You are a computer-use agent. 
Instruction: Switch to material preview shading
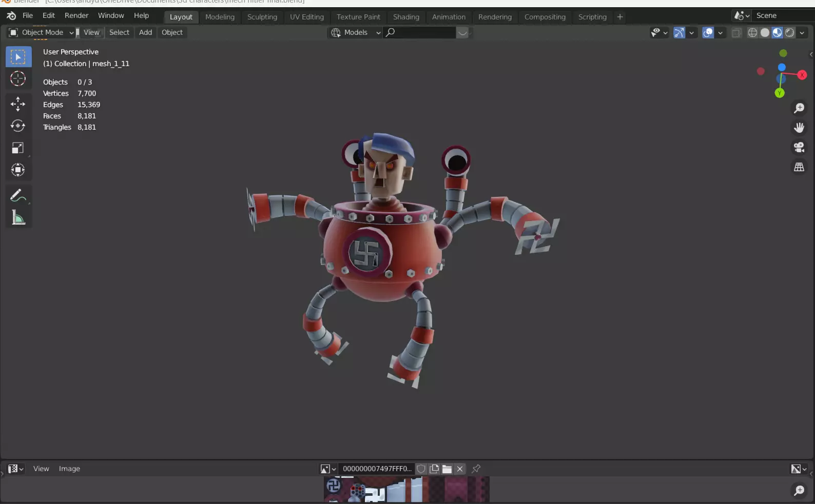[x=777, y=33]
